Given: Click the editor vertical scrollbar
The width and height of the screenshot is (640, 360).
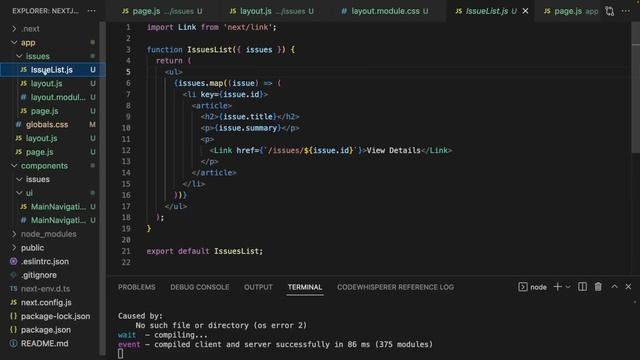Looking at the screenshot, I should pos(636,88).
